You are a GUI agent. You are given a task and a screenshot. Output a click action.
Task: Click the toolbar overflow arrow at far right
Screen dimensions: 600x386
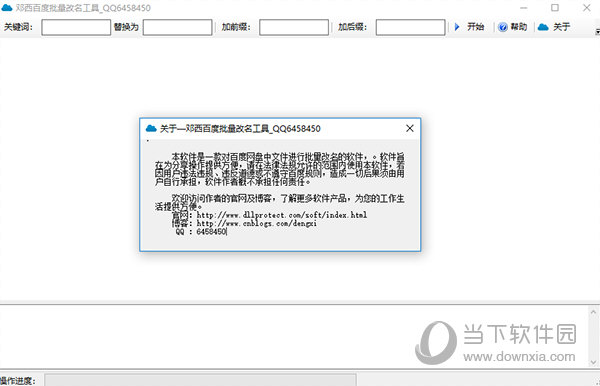point(597,32)
